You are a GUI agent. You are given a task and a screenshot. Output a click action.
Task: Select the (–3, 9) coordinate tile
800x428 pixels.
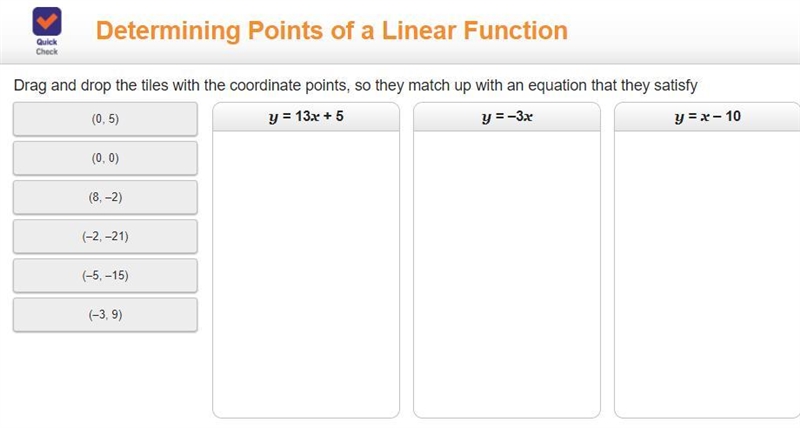(105, 315)
